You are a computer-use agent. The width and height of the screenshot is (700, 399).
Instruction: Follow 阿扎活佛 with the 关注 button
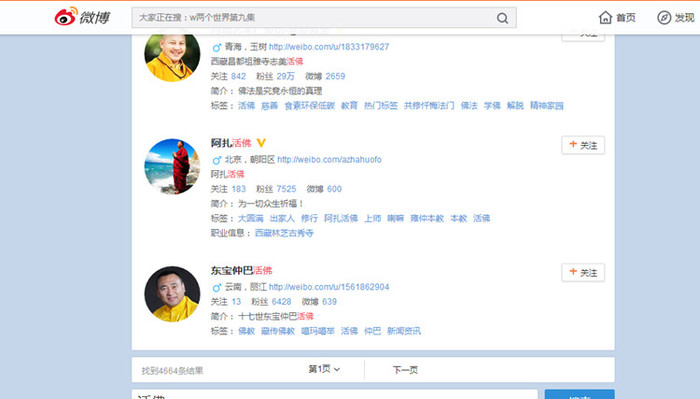tap(583, 145)
